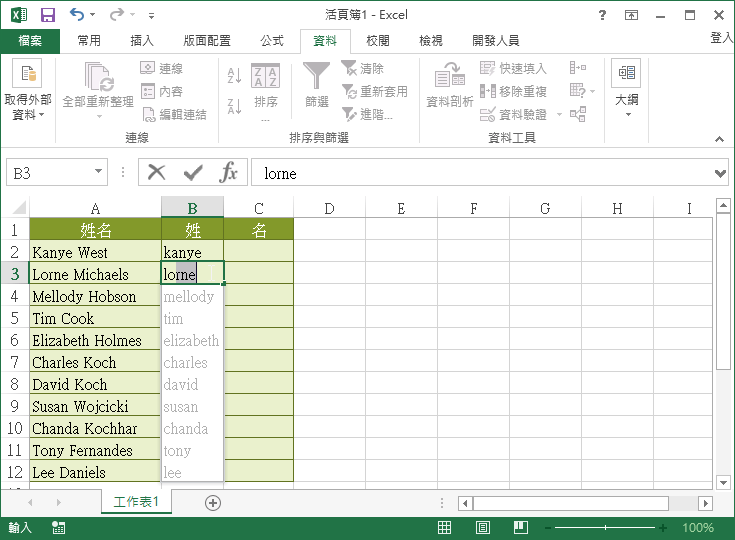
Task: Click the Undo arrow icon
Action: tap(77, 15)
